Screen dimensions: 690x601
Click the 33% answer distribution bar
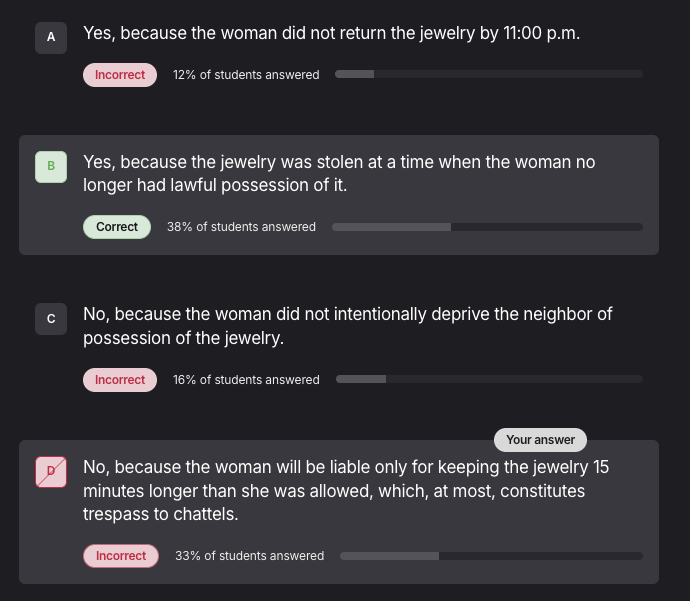(x=491, y=556)
